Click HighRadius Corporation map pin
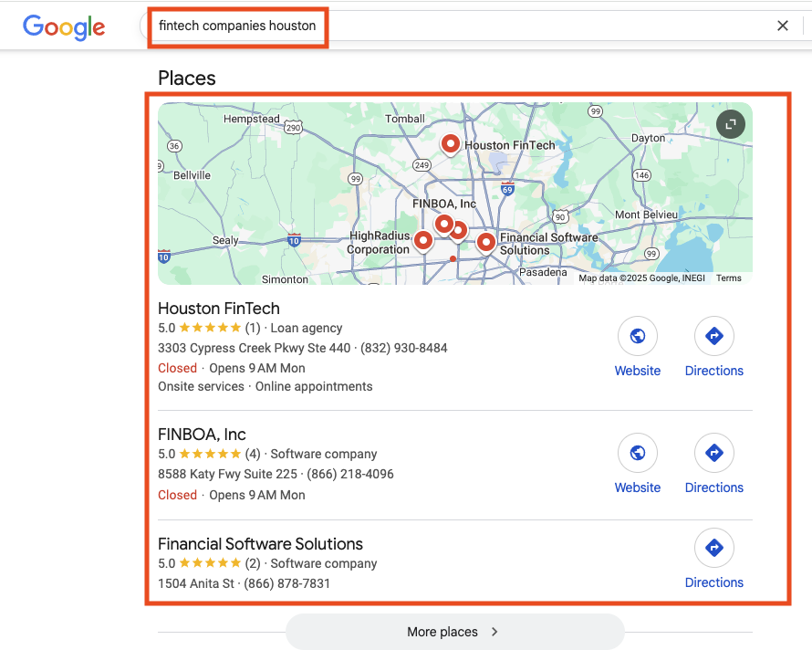The height and width of the screenshot is (671, 812). point(422,240)
